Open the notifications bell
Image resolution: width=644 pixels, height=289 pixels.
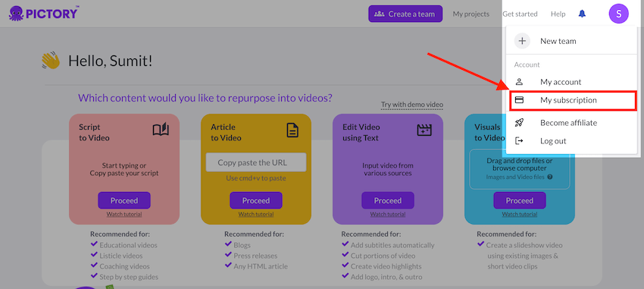click(x=582, y=14)
